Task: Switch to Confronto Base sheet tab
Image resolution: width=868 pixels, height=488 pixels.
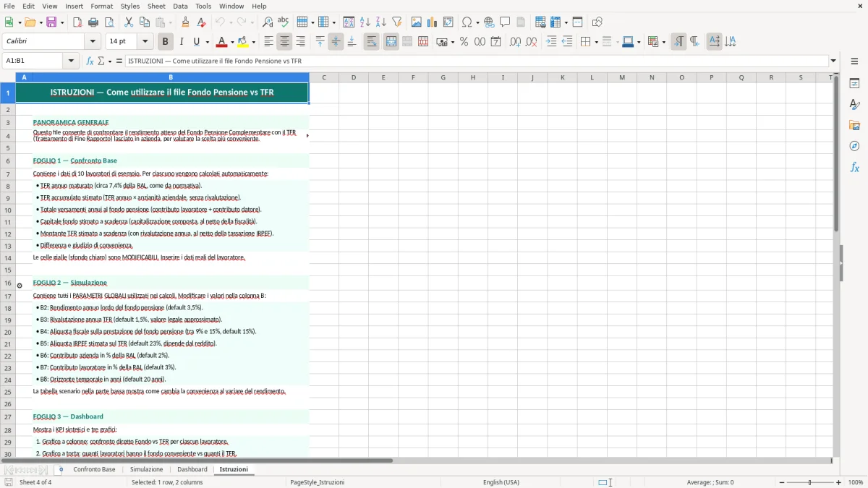Action: point(94,470)
